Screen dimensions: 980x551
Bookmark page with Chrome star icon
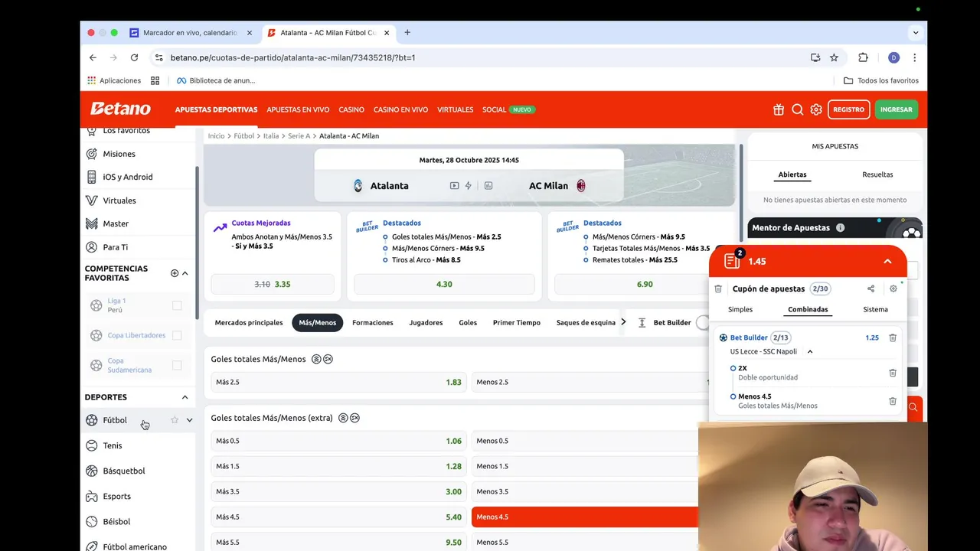point(834,57)
